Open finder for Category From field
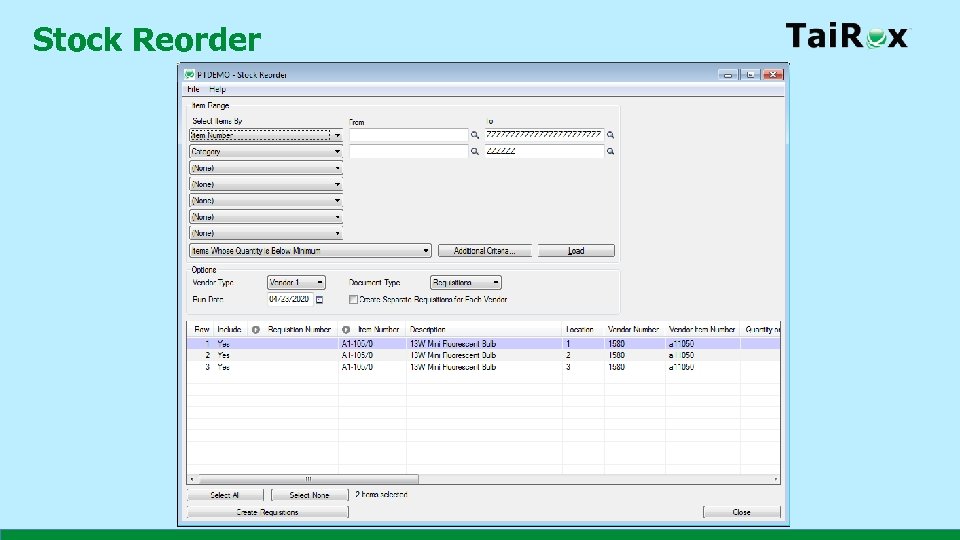The width and height of the screenshot is (960, 540). [474, 151]
